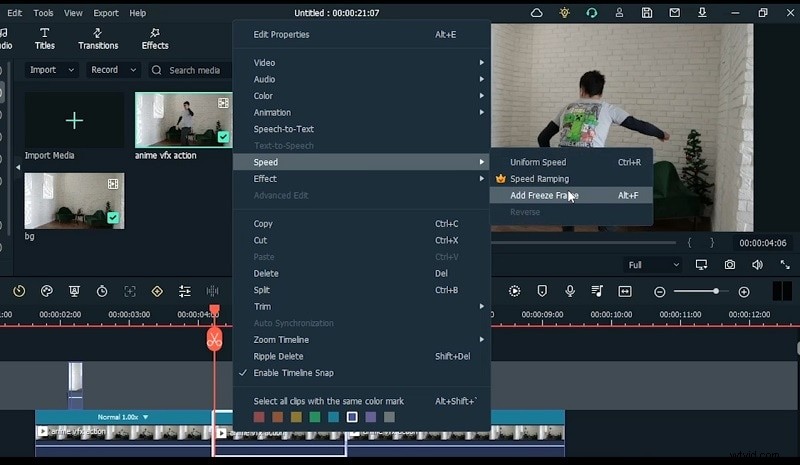
Task: Open Normal 1.00x speed dropdown on clip
Action: (123, 417)
